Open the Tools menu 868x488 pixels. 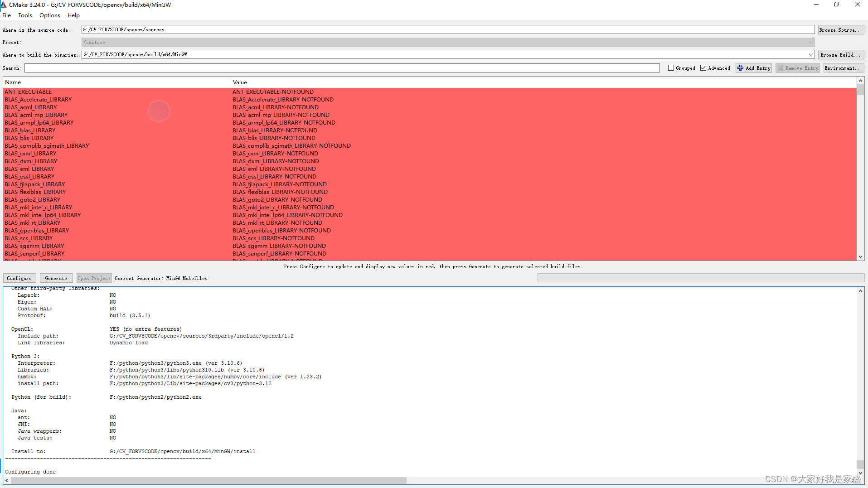coord(25,15)
